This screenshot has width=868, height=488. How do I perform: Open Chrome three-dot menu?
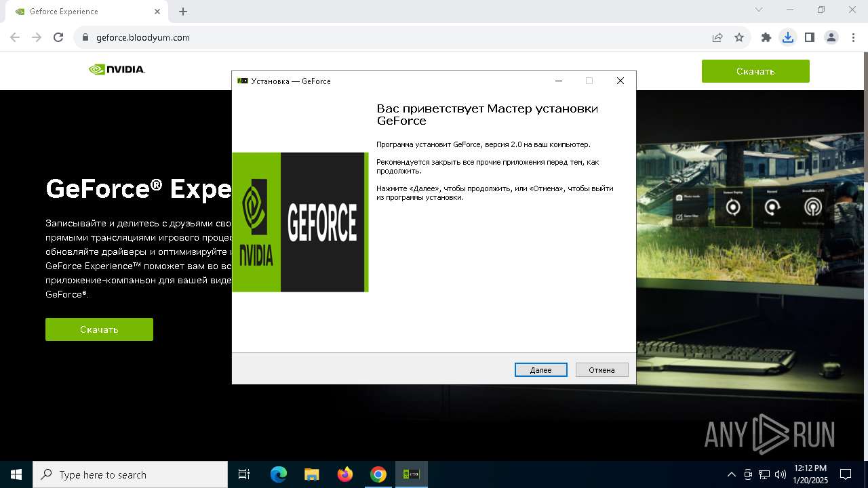coord(853,38)
